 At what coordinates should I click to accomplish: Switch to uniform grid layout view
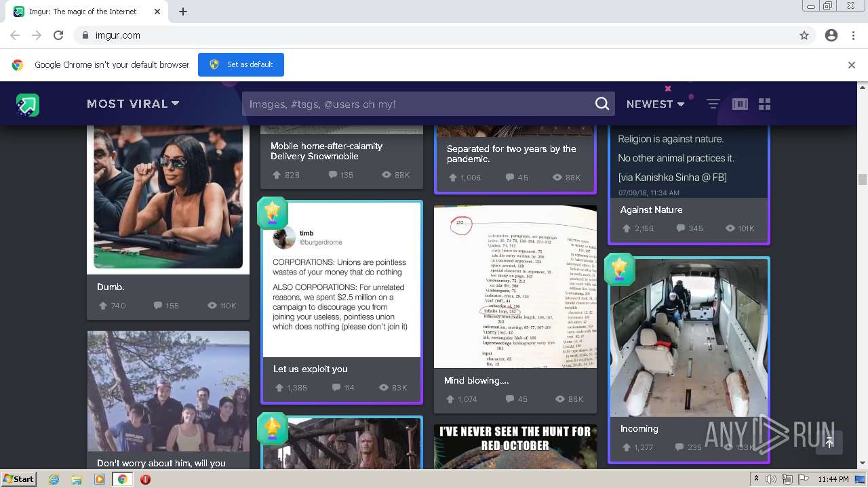(x=765, y=104)
